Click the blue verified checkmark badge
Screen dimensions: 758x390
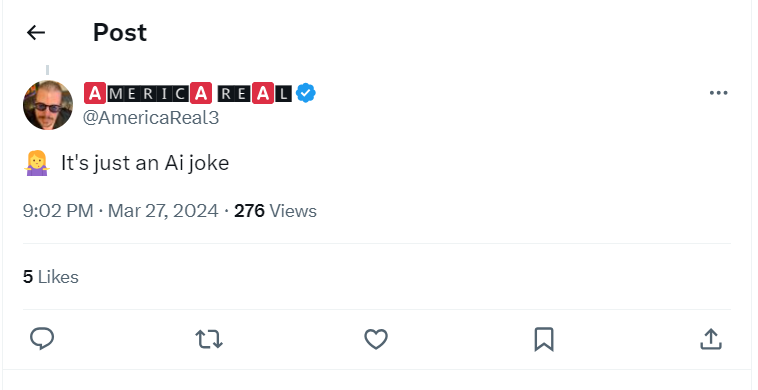(306, 93)
